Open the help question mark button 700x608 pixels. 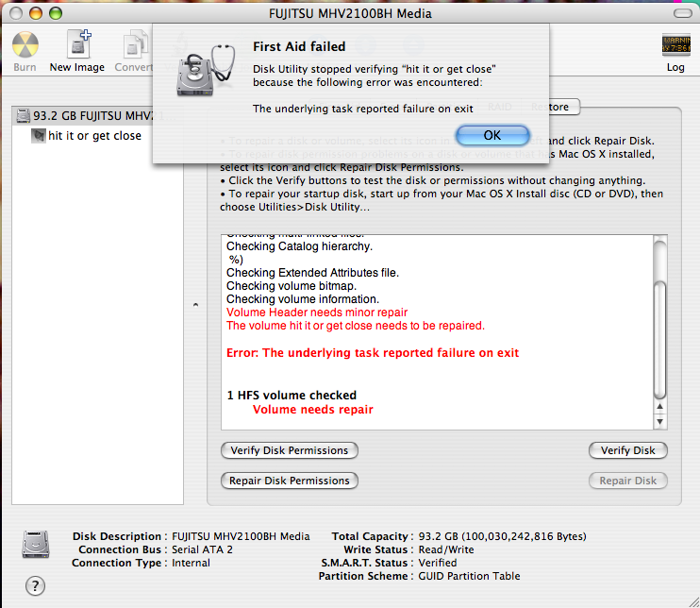pos(35,585)
